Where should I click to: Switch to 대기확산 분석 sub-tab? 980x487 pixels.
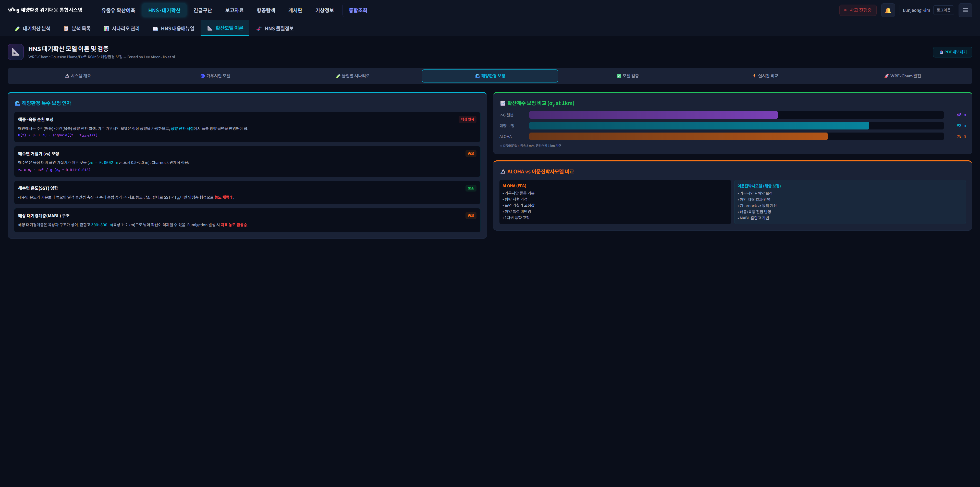tap(32, 29)
